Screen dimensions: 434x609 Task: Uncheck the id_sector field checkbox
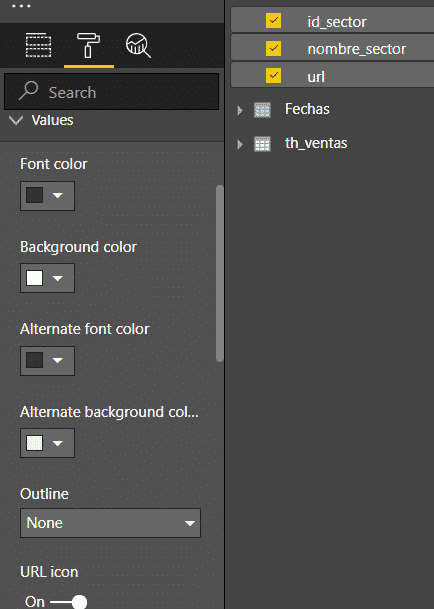273,21
